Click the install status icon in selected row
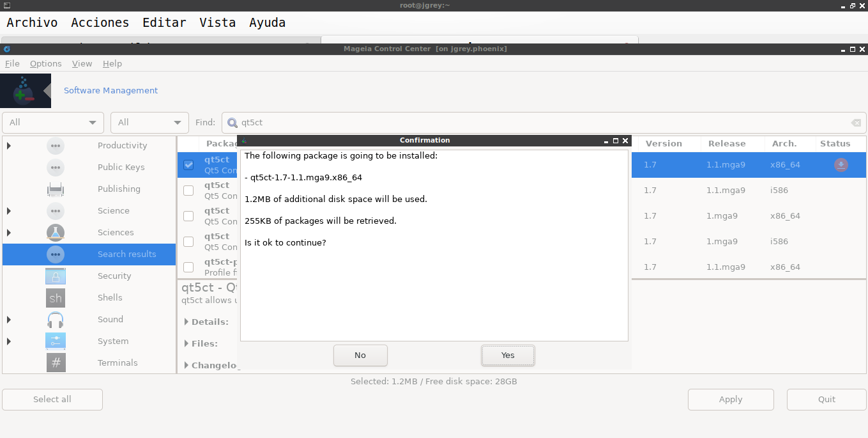 pos(841,165)
